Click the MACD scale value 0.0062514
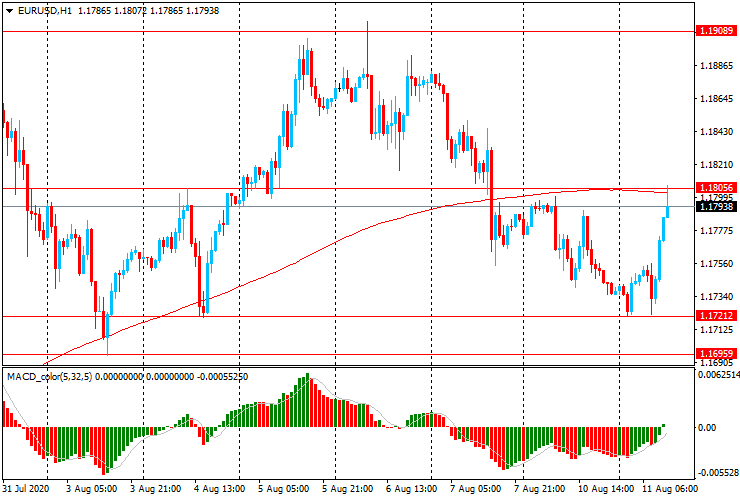The width and height of the screenshot is (740, 500). point(718,376)
